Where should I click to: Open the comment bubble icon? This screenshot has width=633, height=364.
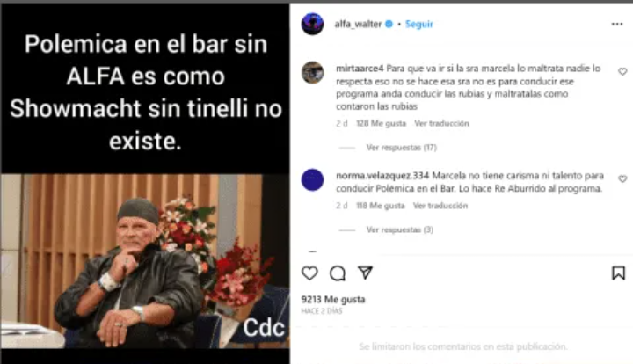click(x=338, y=273)
